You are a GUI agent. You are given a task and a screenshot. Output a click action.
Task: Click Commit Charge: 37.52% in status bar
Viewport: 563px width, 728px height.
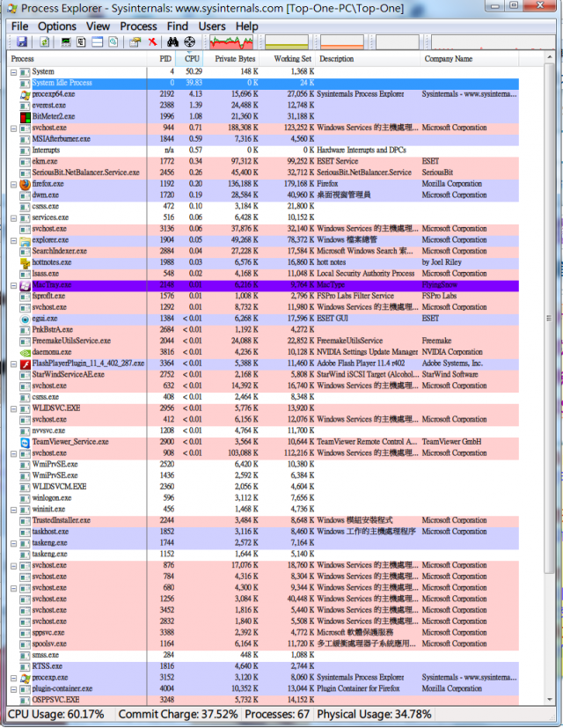pos(178,714)
